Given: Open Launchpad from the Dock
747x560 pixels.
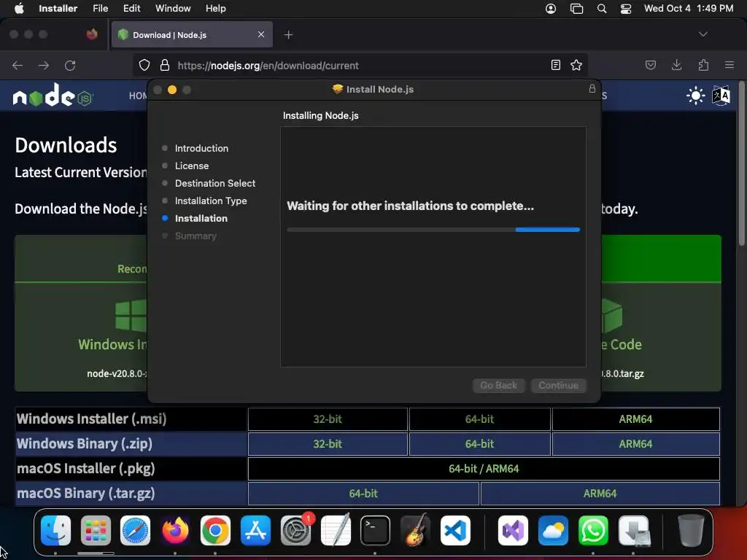Looking at the screenshot, I should click(96, 530).
